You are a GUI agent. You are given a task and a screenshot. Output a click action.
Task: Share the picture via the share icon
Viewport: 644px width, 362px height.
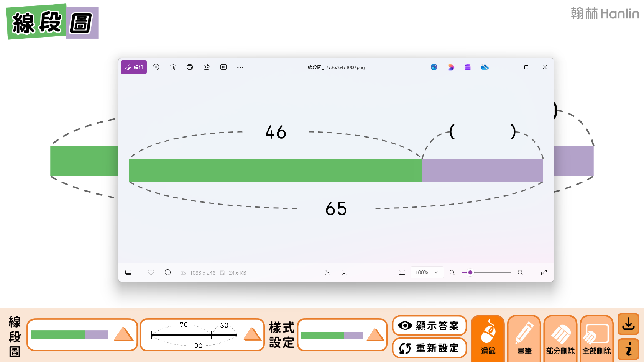tap(207, 67)
